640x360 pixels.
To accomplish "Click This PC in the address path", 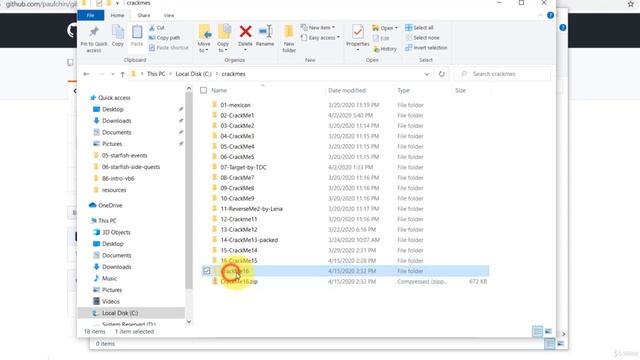I will [156, 74].
